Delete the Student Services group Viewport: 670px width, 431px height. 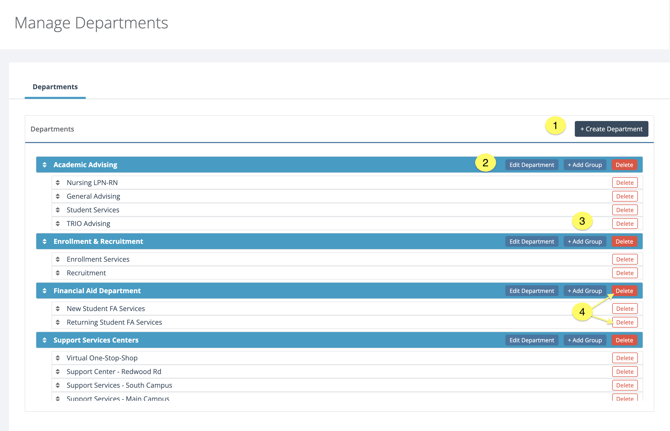click(x=625, y=210)
